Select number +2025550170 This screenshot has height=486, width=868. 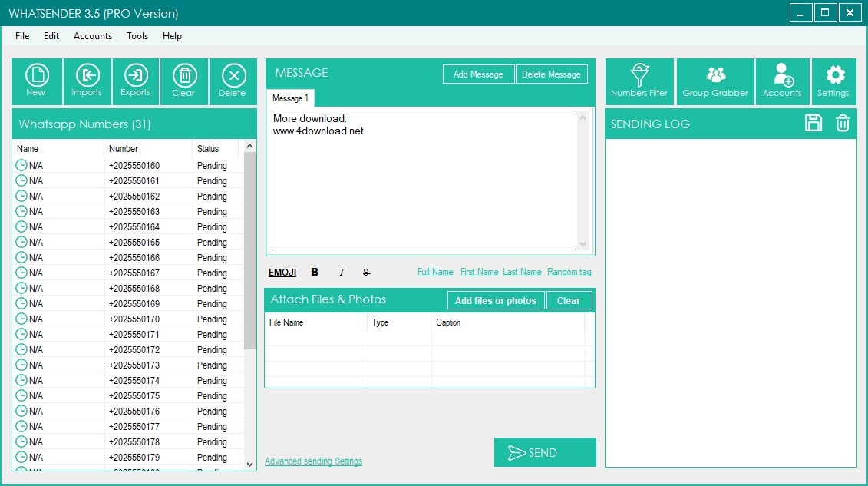pyautogui.click(x=134, y=319)
